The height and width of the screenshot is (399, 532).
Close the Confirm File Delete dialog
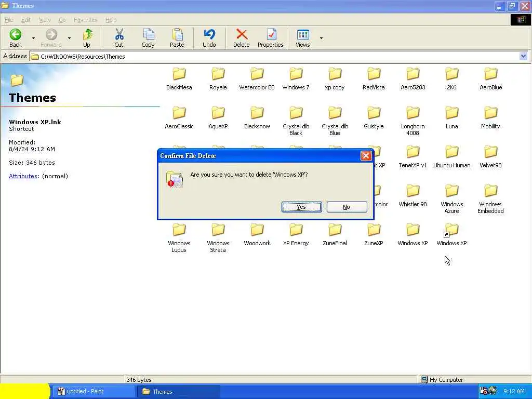(x=366, y=156)
